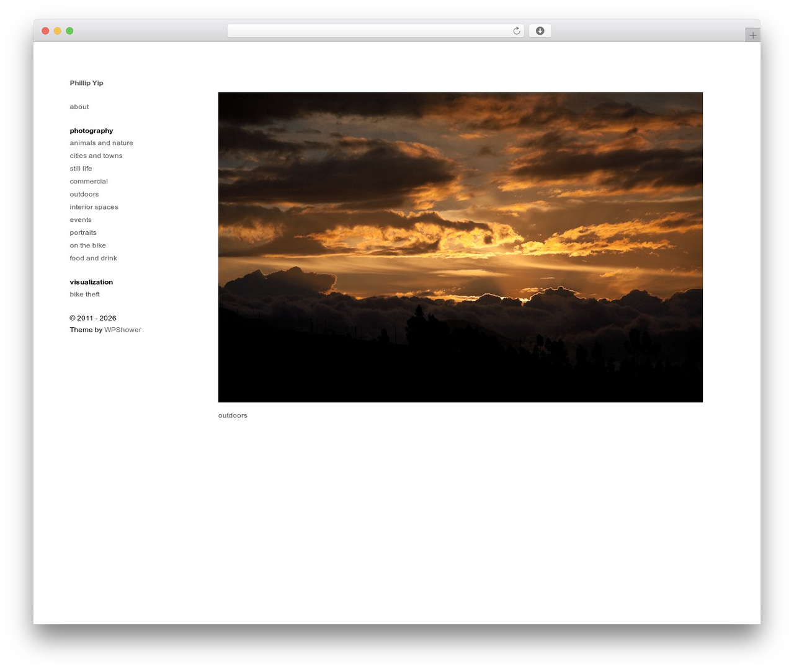
Task: Maximize window with the green button
Action: point(69,31)
